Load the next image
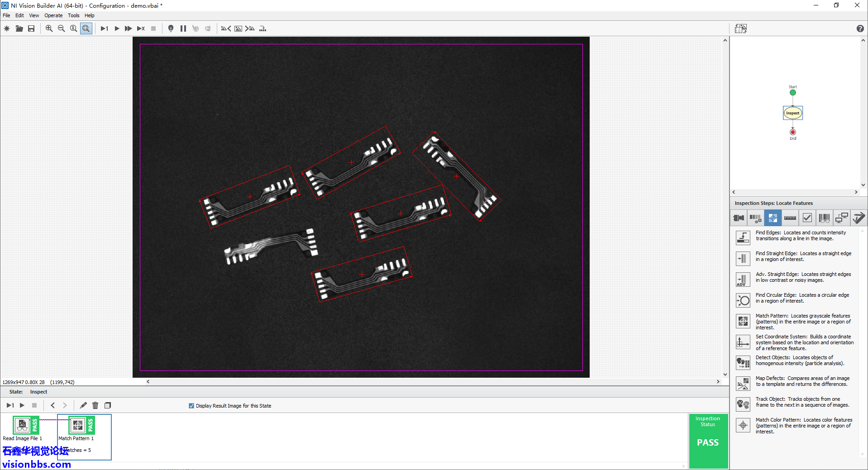Viewport: 868px width, 470px height. tap(250, 28)
